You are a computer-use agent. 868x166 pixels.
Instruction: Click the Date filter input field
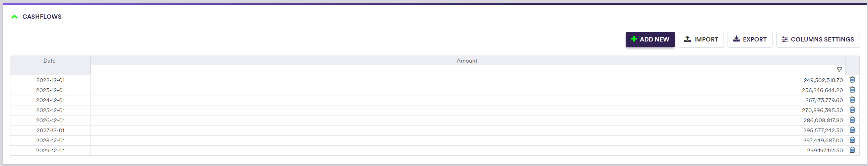coord(50,70)
